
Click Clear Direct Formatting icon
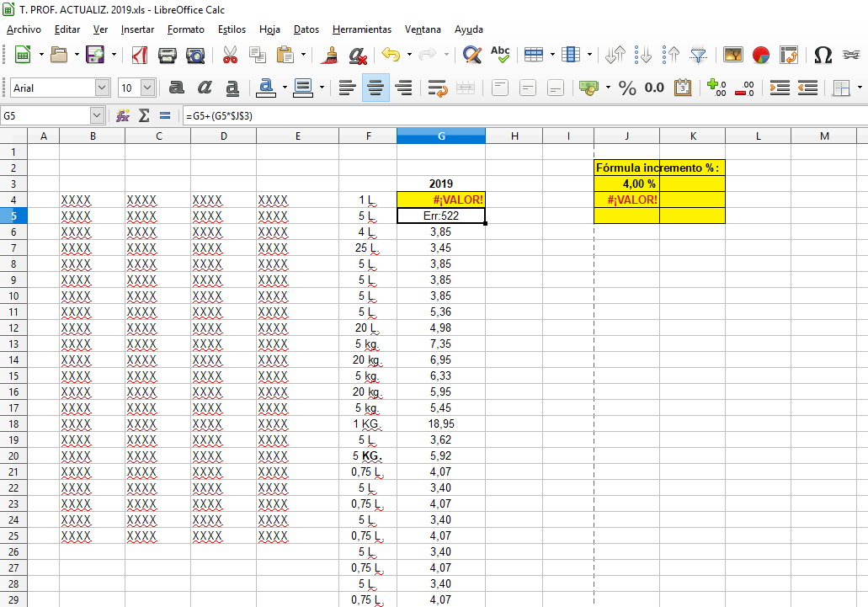358,55
